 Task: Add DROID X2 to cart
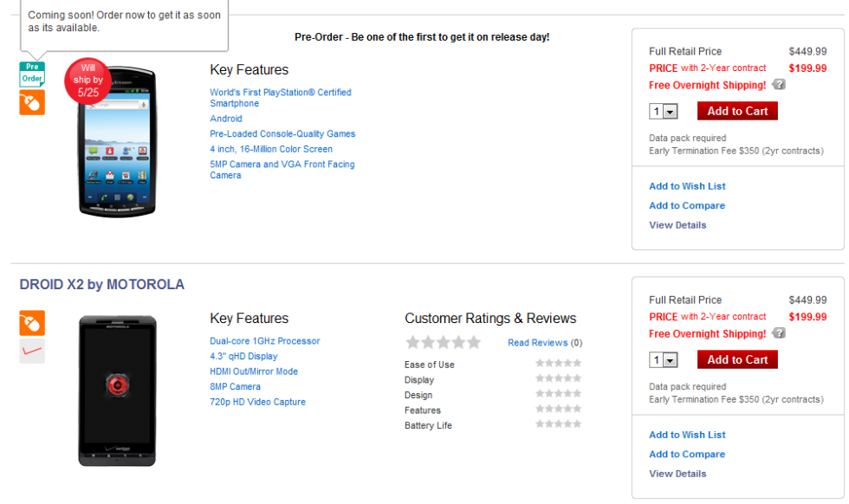point(737,359)
